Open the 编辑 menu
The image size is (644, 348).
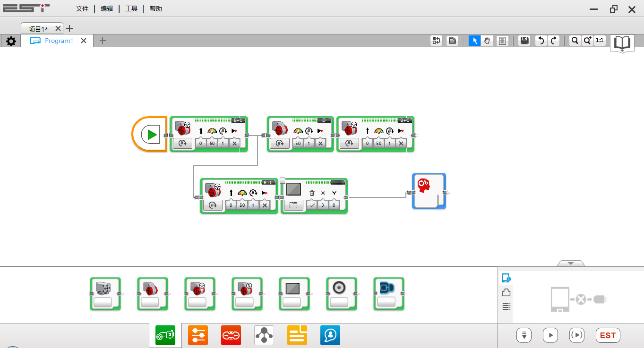click(107, 8)
